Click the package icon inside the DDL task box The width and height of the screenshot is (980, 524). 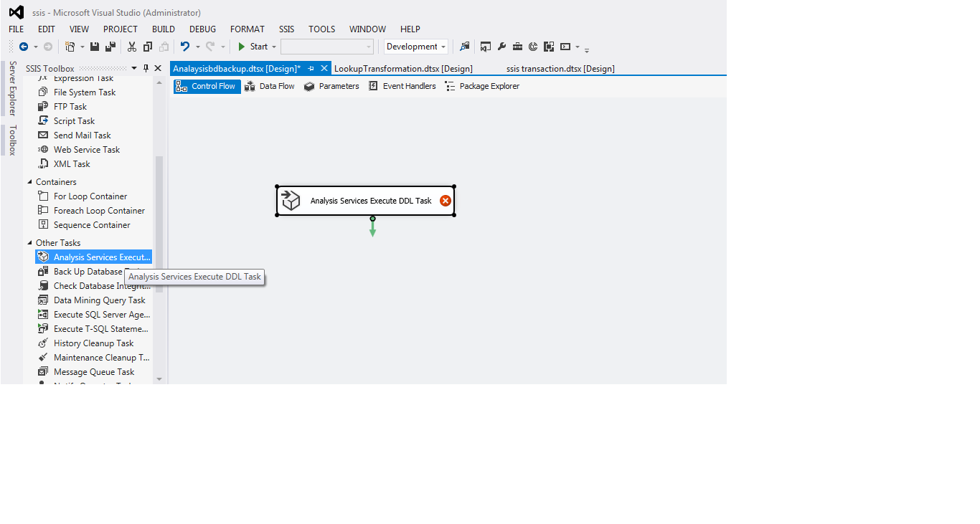pos(291,201)
